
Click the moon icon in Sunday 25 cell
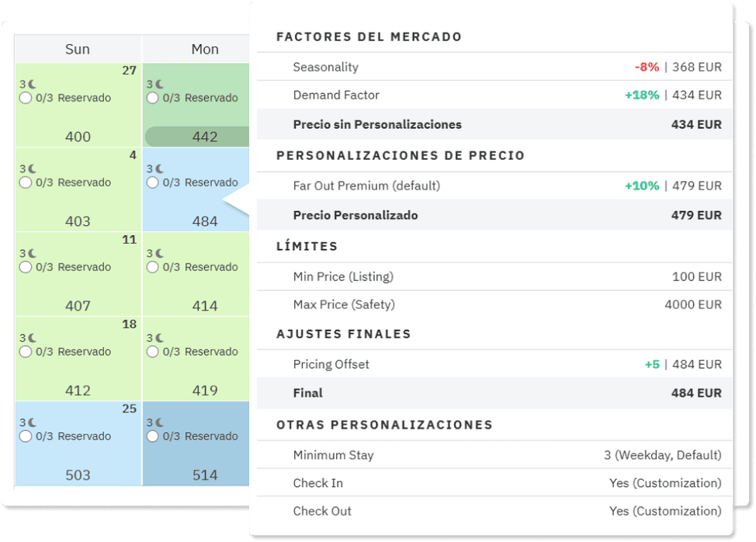click(x=33, y=422)
